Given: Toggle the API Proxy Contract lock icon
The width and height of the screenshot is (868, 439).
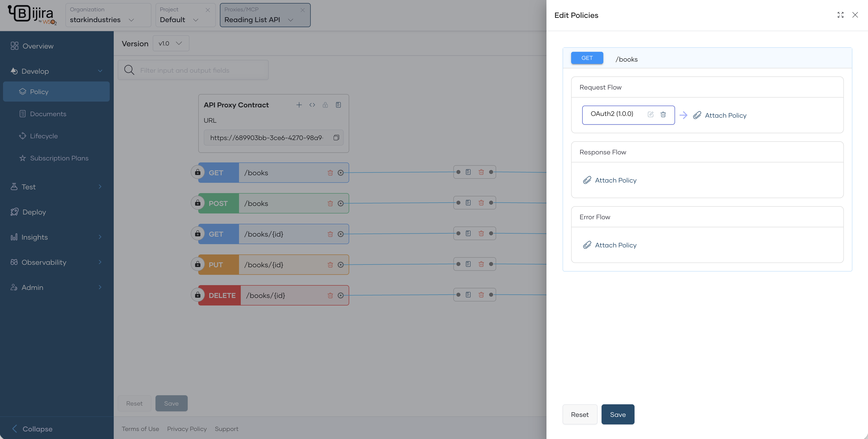Looking at the screenshot, I should pos(325,105).
